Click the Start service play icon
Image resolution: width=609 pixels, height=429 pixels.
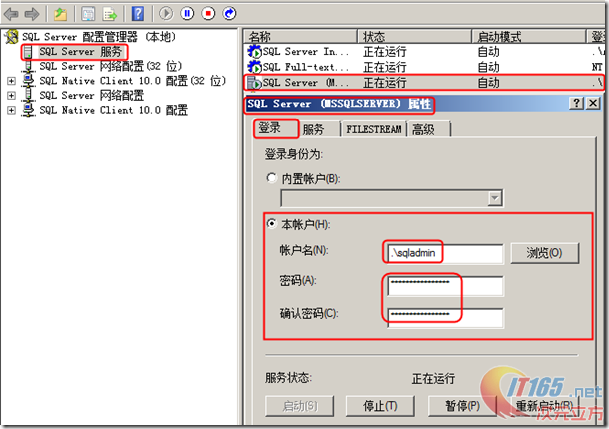[166, 14]
